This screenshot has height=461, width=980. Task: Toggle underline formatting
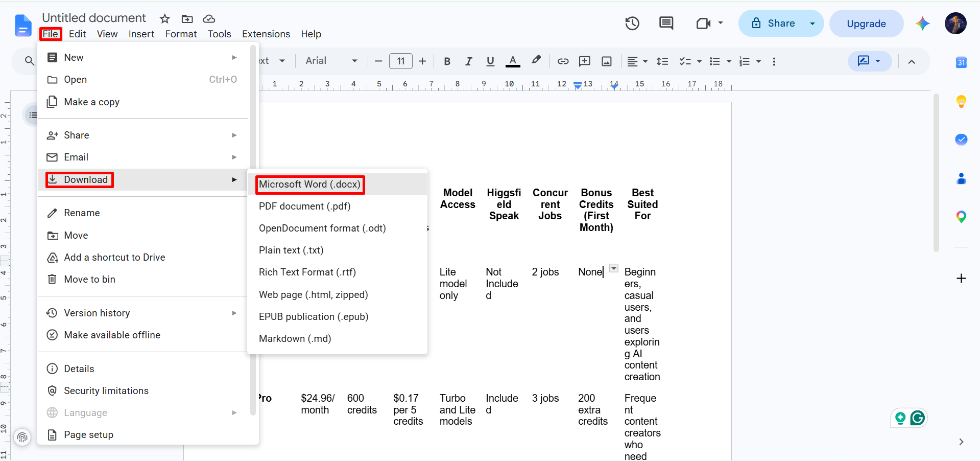tap(490, 61)
